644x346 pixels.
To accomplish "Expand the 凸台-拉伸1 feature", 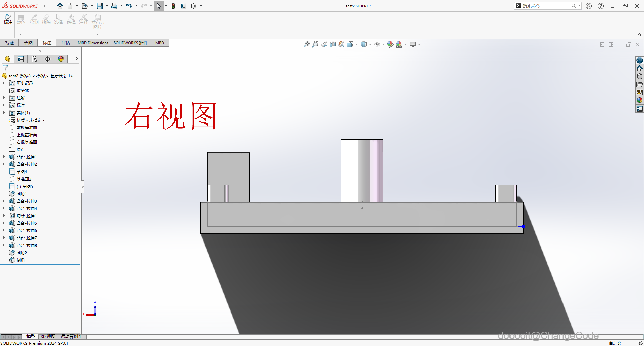I will point(4,157).
